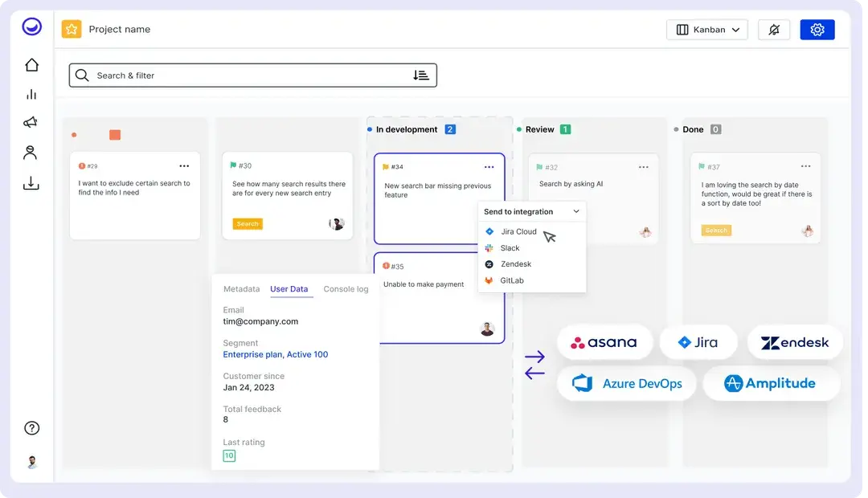The height and width of the screenshot is (498, 868).
Task: Click the yellow Search tag on card #30
Action: pos(248,224)
